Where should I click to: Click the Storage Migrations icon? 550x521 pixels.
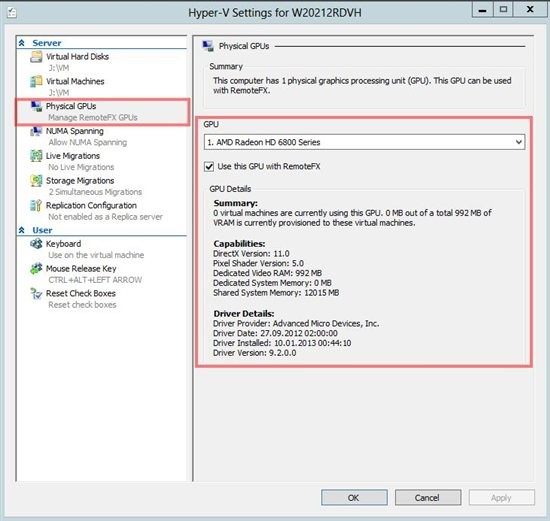pyautogui.click(x=36, y=181)
